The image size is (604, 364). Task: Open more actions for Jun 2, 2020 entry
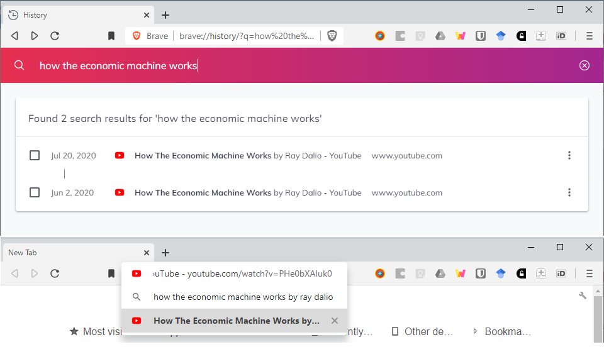coord(569,192)
